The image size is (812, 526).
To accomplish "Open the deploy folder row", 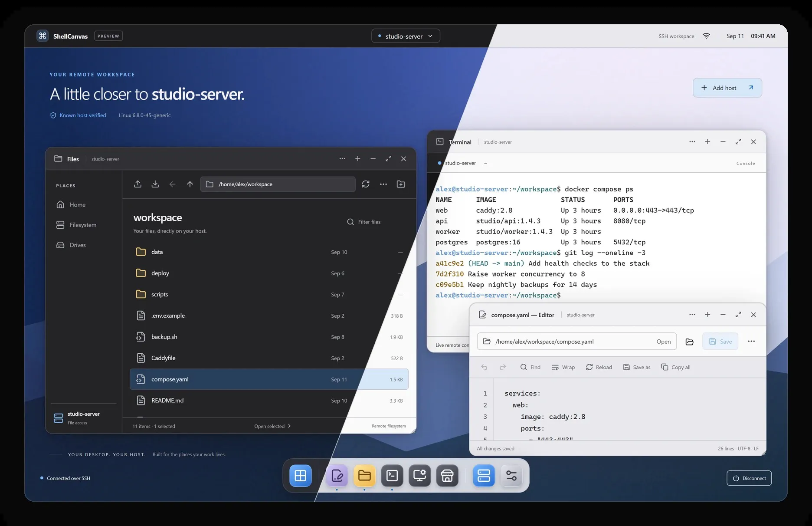I will coord(269,273).
